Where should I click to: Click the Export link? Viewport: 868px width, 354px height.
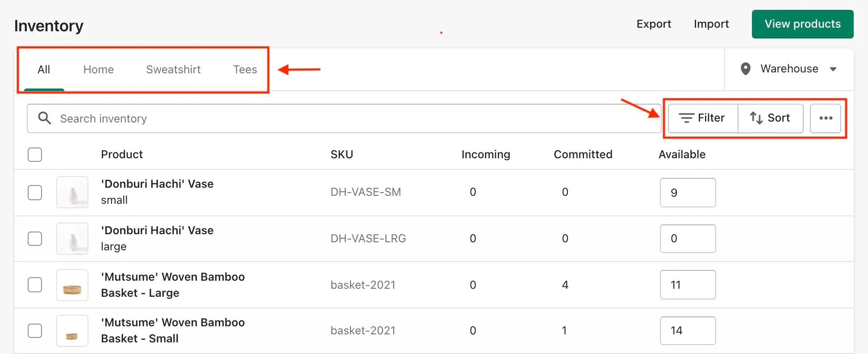click(x=654, y=24)
